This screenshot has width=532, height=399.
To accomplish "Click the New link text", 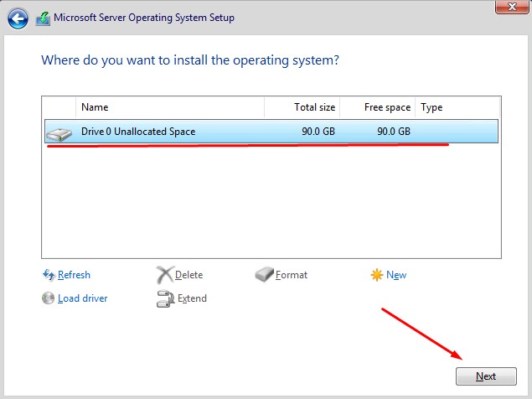I will tap(396, 275).
